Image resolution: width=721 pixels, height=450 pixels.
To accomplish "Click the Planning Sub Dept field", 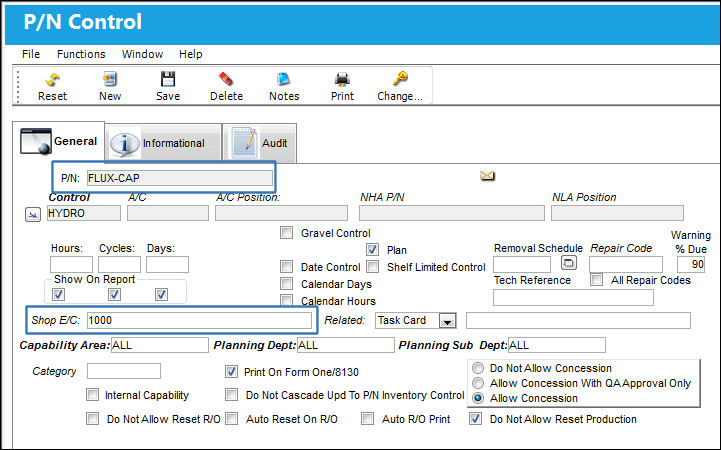I will pyautogui.click(x=557, y=345).
